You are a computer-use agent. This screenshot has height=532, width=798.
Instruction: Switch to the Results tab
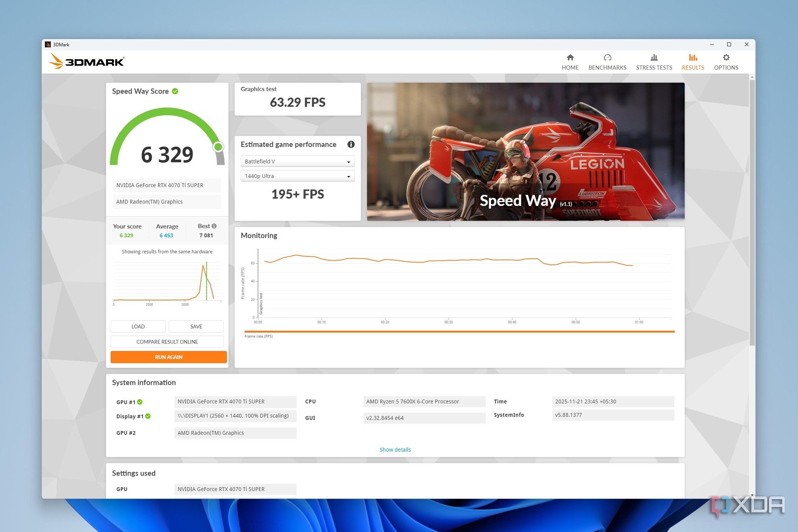(x=692, y=62)
